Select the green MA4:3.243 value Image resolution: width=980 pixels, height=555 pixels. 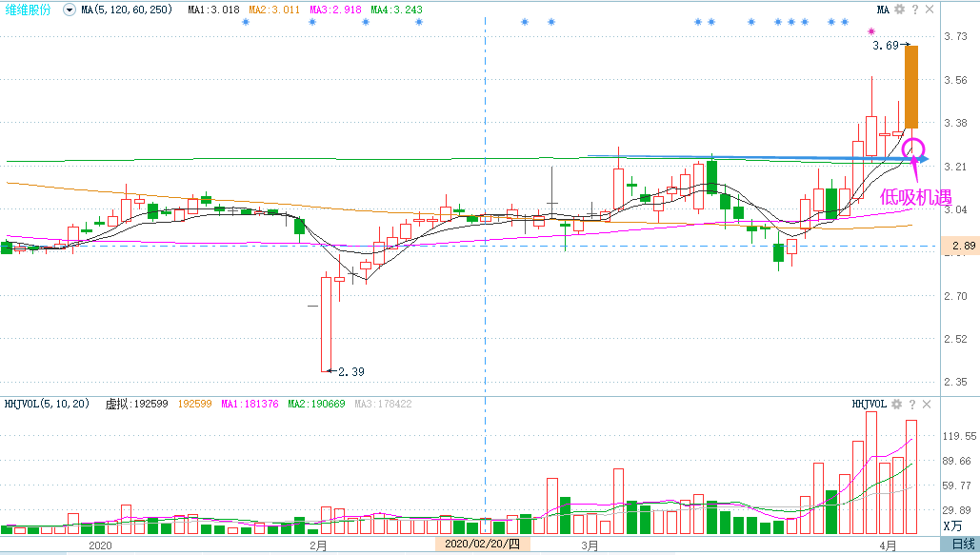396,10
